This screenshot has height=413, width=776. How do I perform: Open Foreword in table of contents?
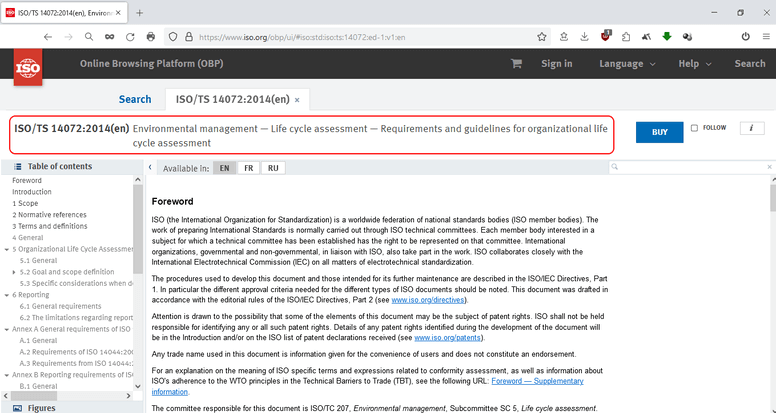[x=27, y=181]
